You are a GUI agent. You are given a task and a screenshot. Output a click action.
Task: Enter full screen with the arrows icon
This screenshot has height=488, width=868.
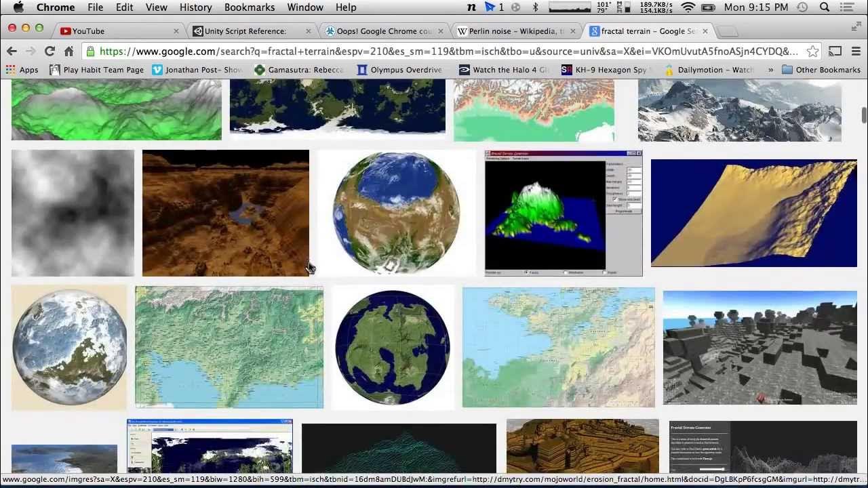pyautogui.click(x=856, y=27)
